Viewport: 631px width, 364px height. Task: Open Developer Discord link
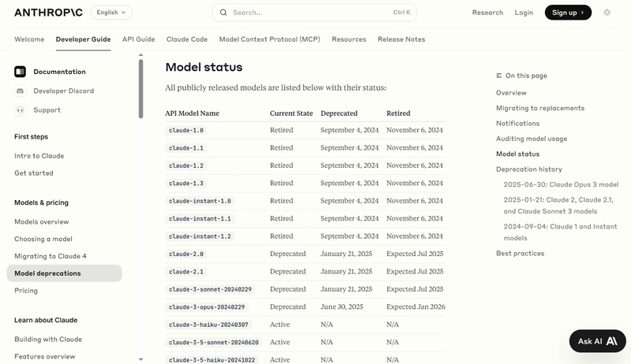64,91
